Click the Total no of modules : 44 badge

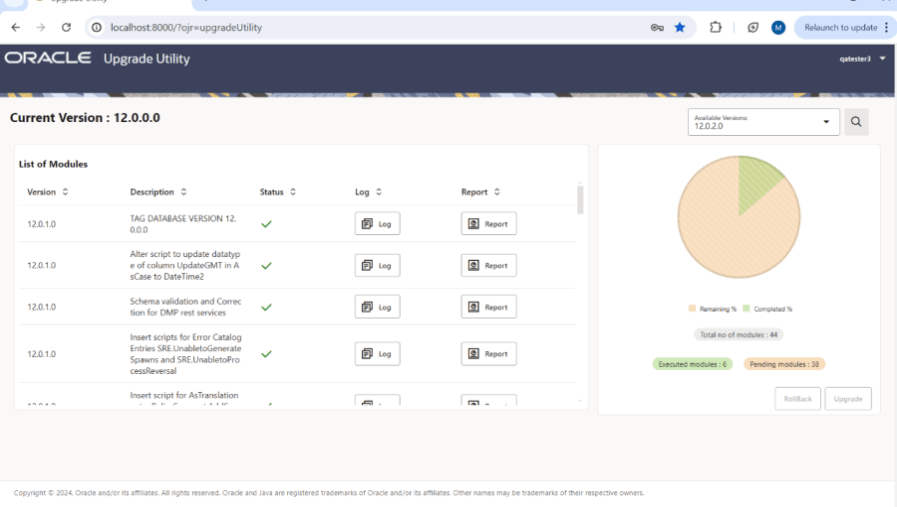pyautogui.click(x=739, y=335)
